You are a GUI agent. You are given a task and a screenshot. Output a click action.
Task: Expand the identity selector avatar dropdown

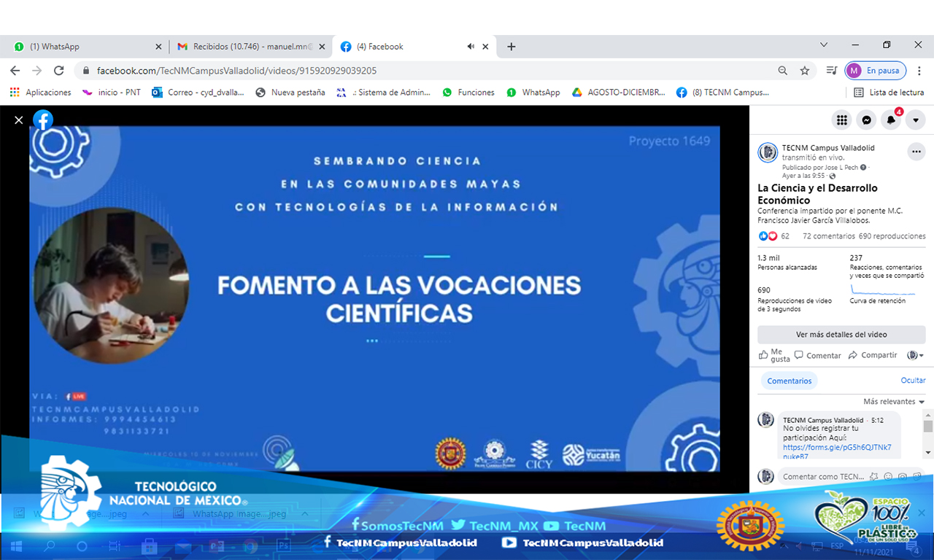coord(915,355)
